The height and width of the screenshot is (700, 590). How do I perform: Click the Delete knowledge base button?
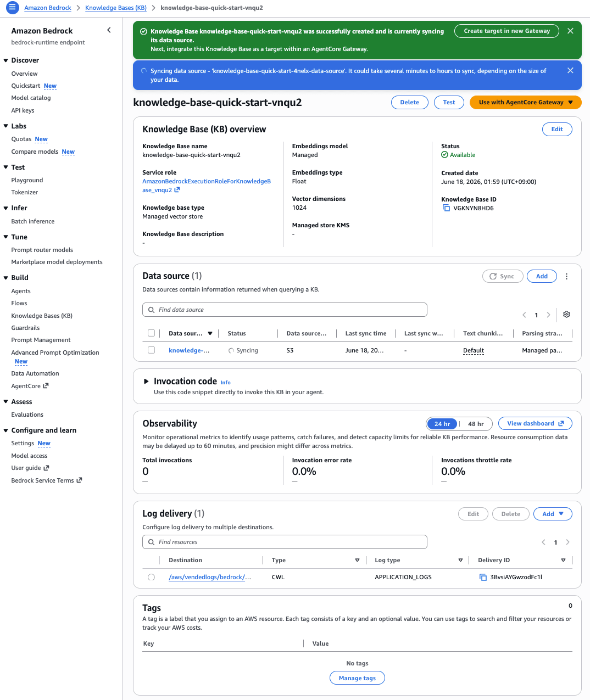pos(409,102)
